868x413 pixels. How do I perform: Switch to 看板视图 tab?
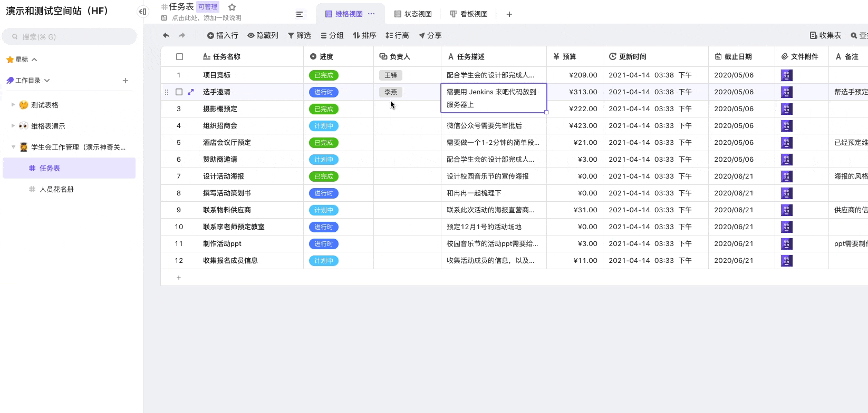click(x=469, y=14)
